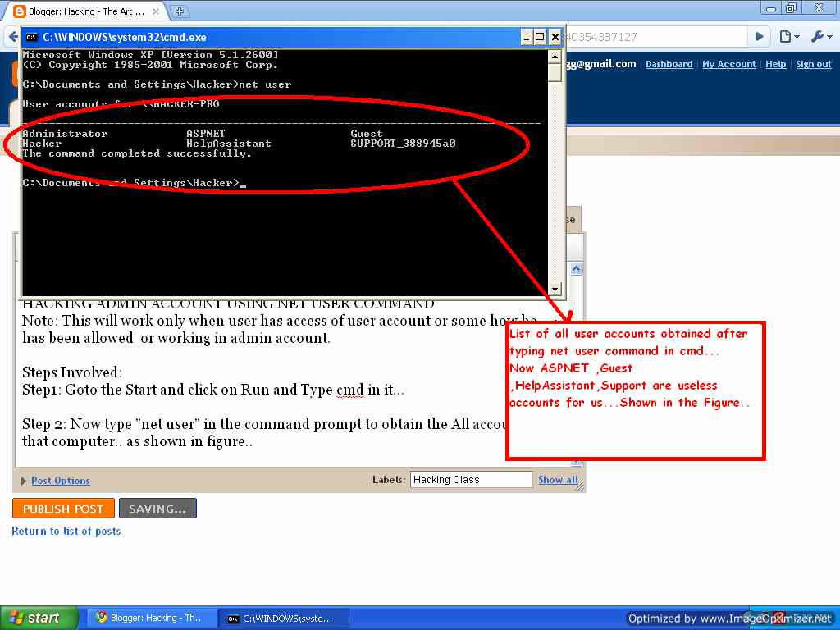The width and height of the screenshot is (840, 630).
Task: Click Chrome's new tab plus button
Action: pyautogui.click(x=179, y=11)
